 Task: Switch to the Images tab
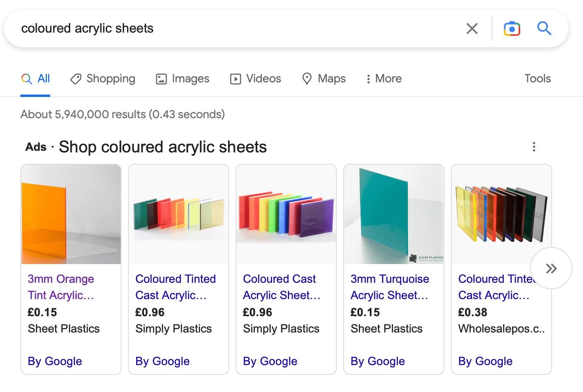(x=183, y=79)
